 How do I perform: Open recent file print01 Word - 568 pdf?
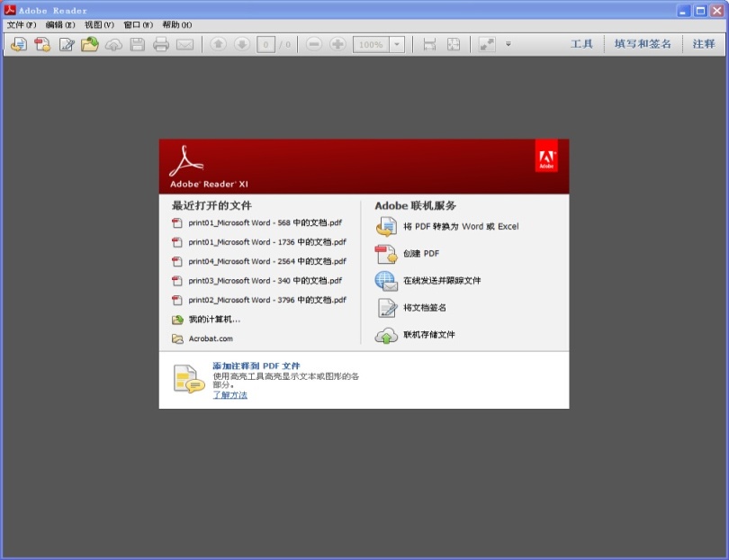tap(265, 222)
